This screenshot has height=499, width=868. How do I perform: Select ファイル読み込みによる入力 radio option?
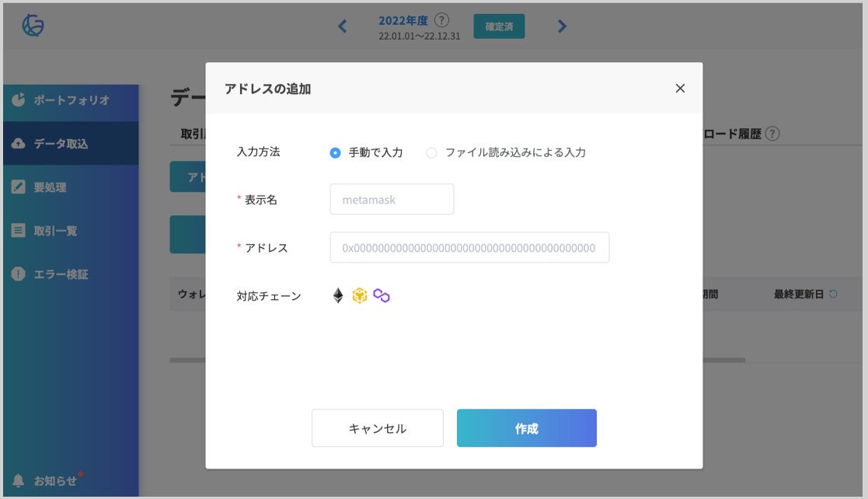point(431,153)
